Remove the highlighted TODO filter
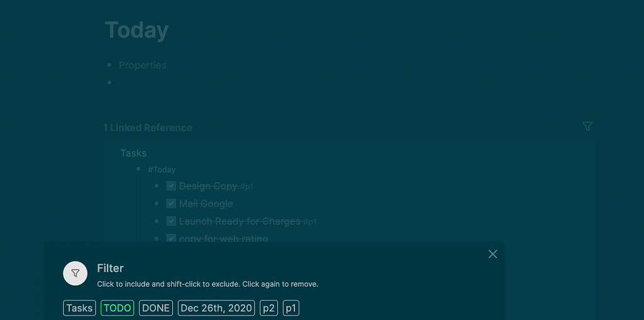The height and width of the screenshot is (320, 644). pyautogui.click(x=117, y=308)
